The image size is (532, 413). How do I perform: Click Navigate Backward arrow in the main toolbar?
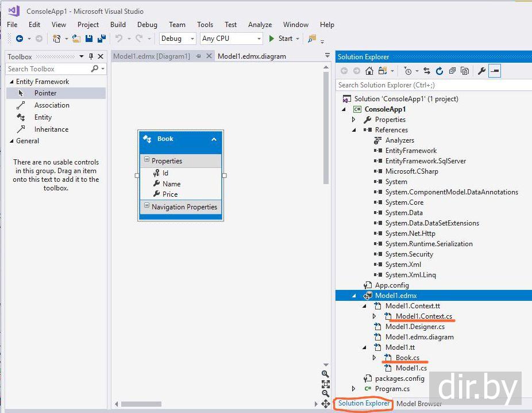(20, 39)
